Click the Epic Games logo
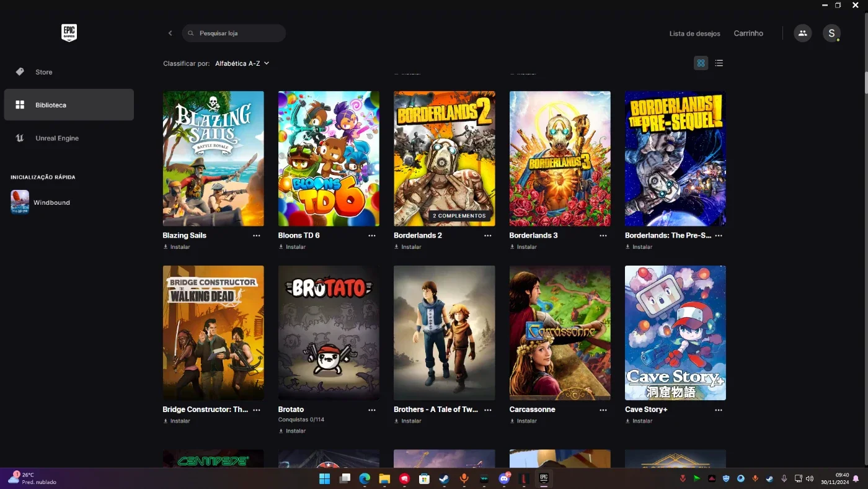The image size is (868, 489). (69, 33)
